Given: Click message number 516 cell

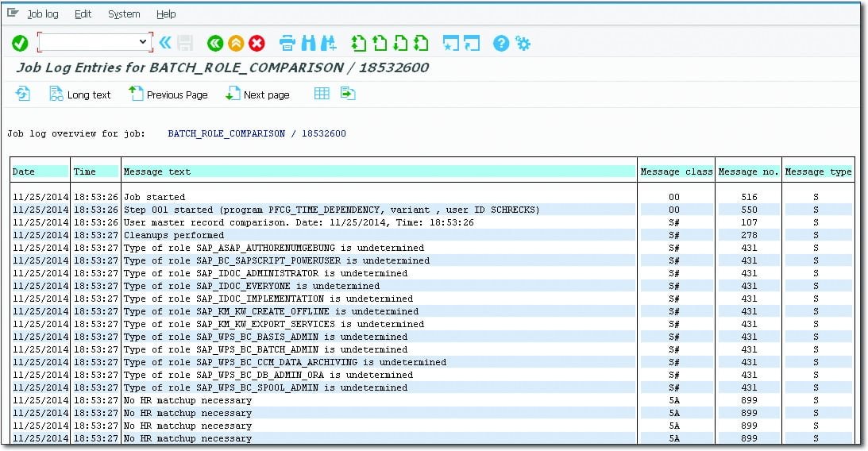Looking at the screenshot, I should click(x=749, y=197).
